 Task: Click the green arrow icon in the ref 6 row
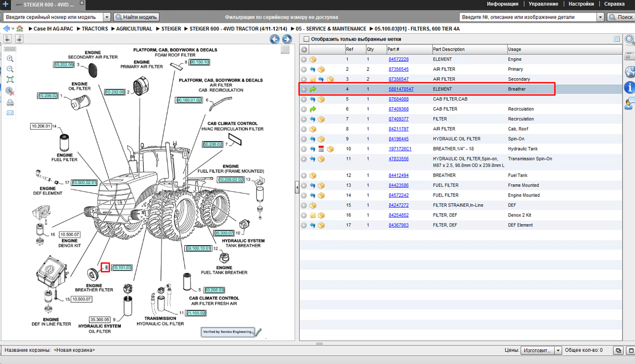point(313,109)
